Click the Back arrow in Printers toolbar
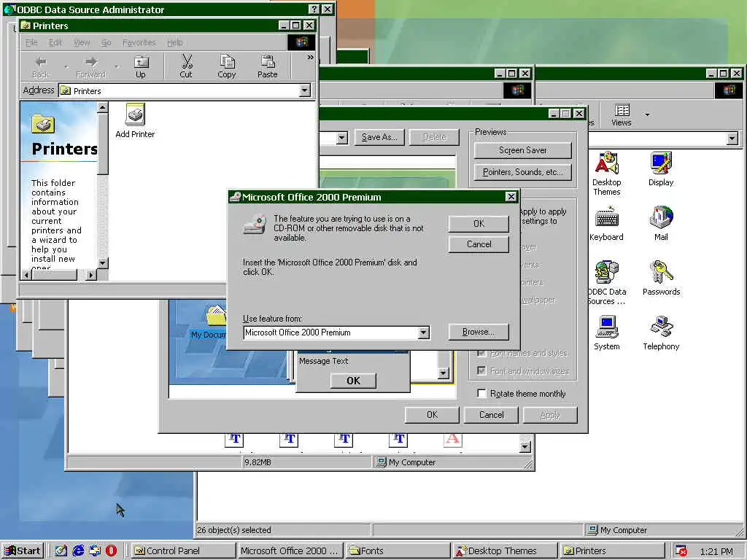Image resolution: width=747 pixels, height=560 pixels. coord(41,66)
